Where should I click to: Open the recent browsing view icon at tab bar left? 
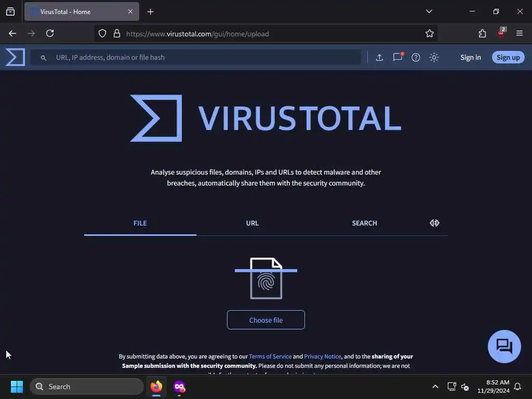(10, 12)
